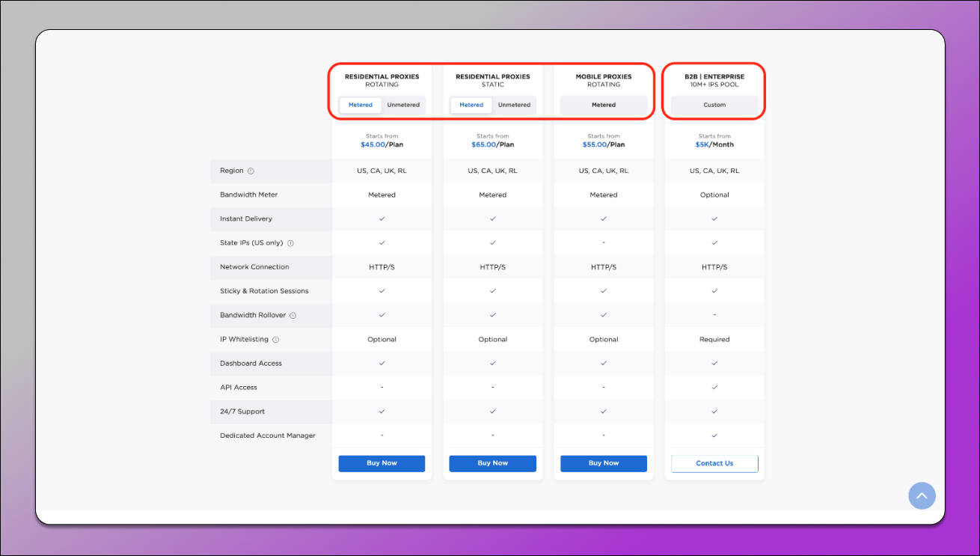
Task: Click the Residential Proxies Static column heading
Action: (x=493, y=80)
